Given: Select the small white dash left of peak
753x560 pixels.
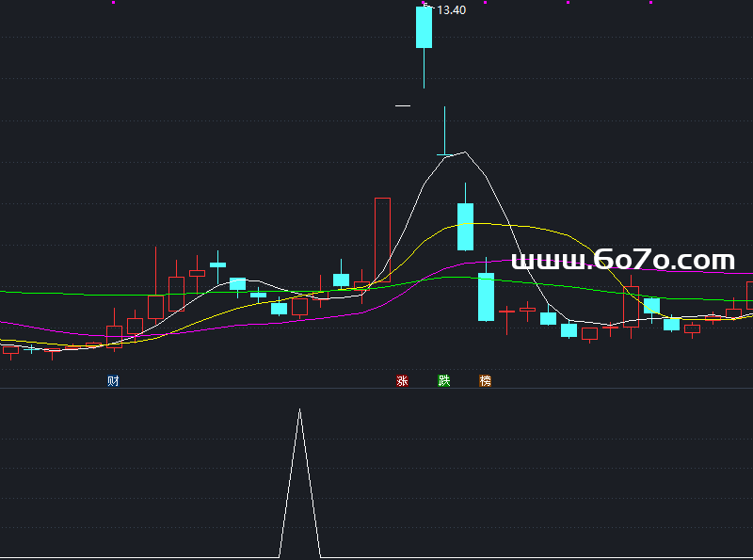Looking at the screenshot, I should [403, 106].
